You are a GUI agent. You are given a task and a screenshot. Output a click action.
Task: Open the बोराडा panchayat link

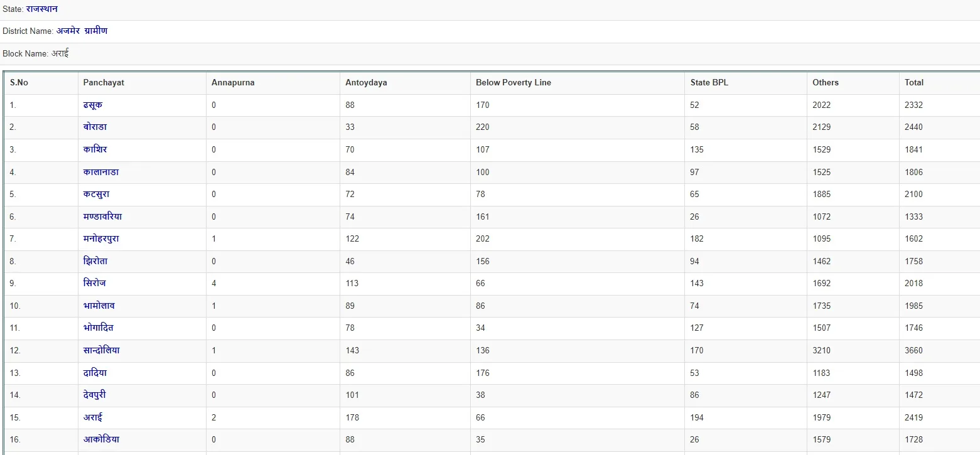click(x=95, y=127)
